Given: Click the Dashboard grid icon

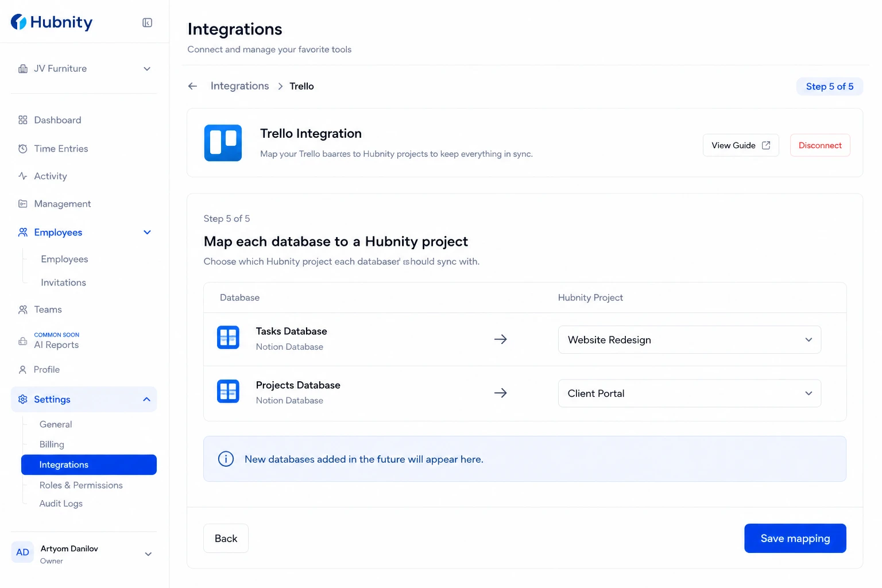Looking at the screenshot, I should tap(23, 120).
